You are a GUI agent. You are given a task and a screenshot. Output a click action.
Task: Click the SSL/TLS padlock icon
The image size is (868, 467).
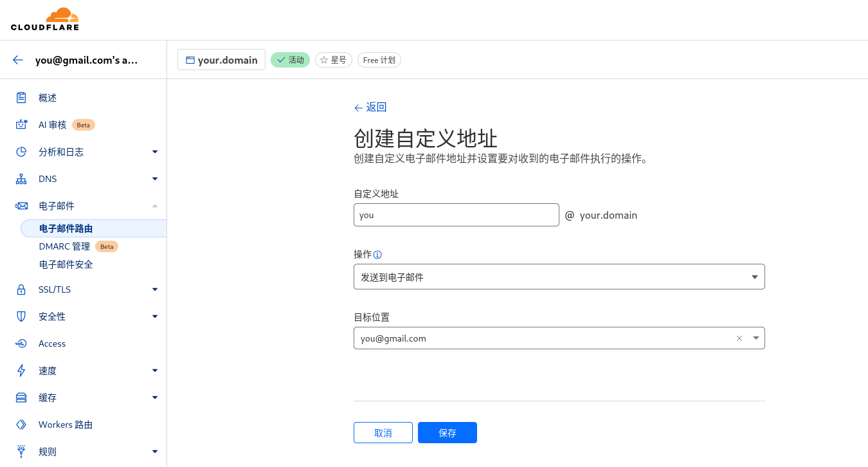[x=21, y=289]
